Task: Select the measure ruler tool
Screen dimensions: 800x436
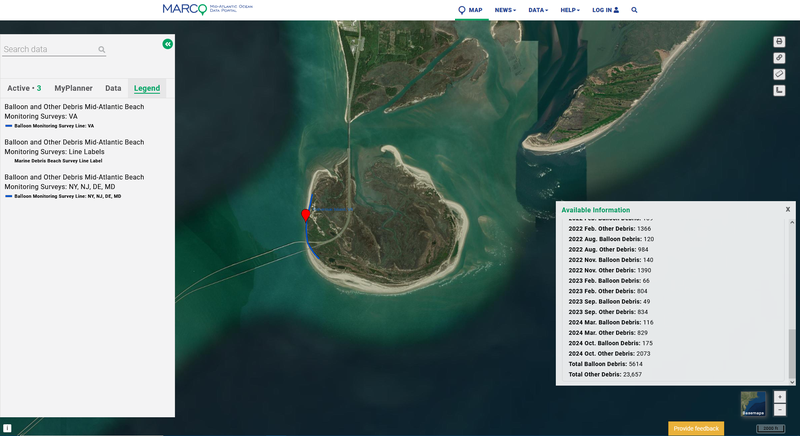Action: [x=779, y=74]
